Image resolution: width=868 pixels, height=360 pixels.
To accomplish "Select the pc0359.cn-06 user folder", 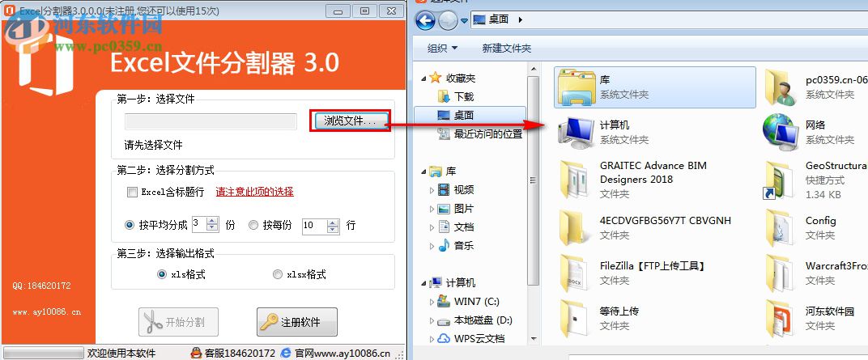I will [815, 87].
